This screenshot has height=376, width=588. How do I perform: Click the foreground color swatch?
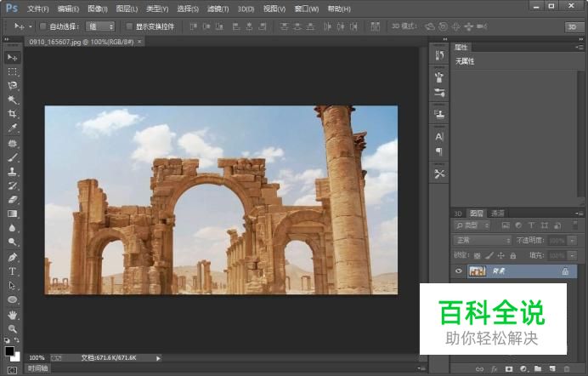[9, 350]
